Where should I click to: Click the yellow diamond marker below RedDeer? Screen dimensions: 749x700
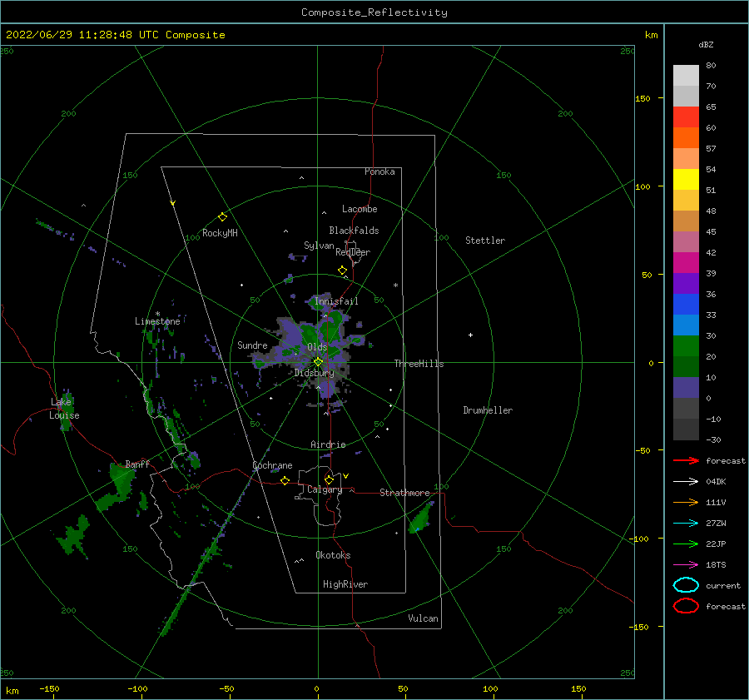pyautogui.click(x=342, y=271)
